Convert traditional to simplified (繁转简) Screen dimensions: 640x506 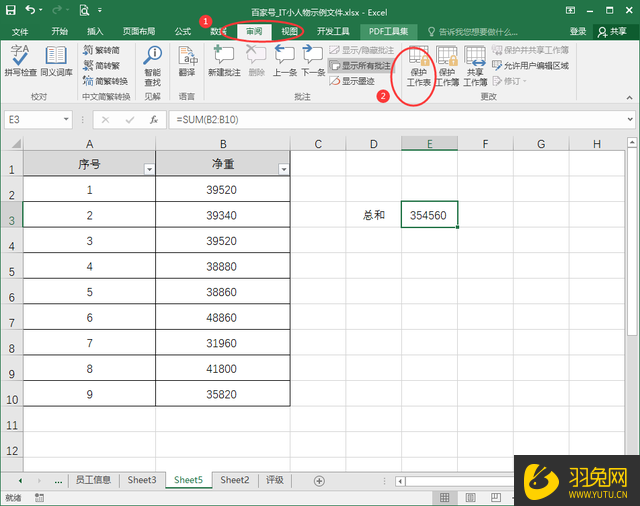click(102, 50)
